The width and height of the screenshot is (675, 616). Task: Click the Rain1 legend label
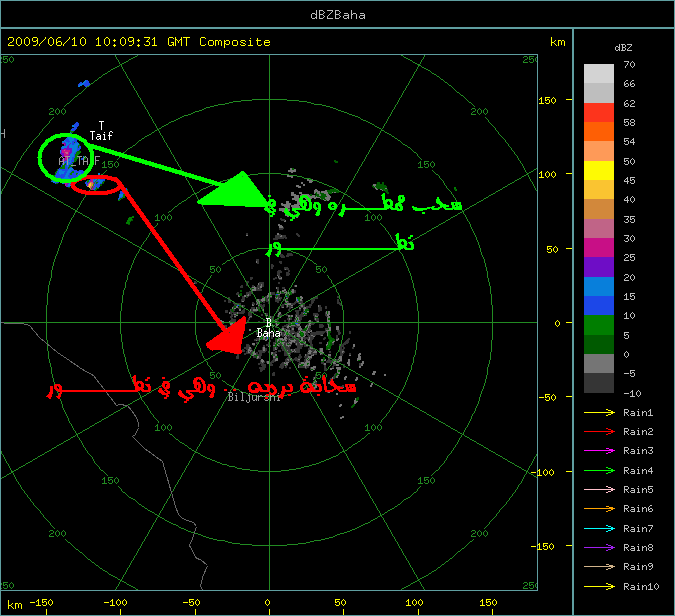(x=638, y=412)
